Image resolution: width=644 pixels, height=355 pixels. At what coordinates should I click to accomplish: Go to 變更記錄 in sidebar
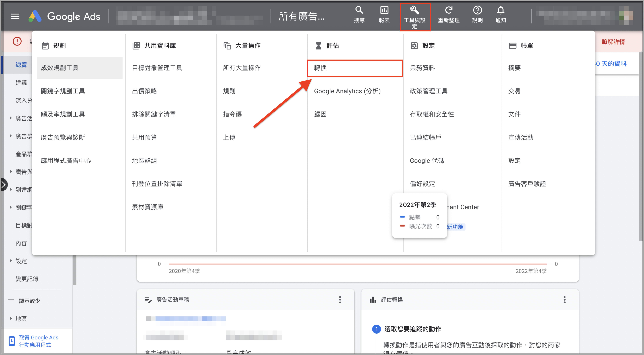pos(27,279)
